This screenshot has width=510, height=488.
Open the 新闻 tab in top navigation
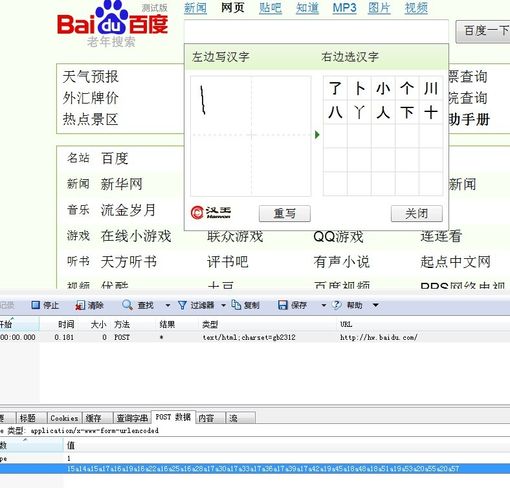(x=195, y=8)
